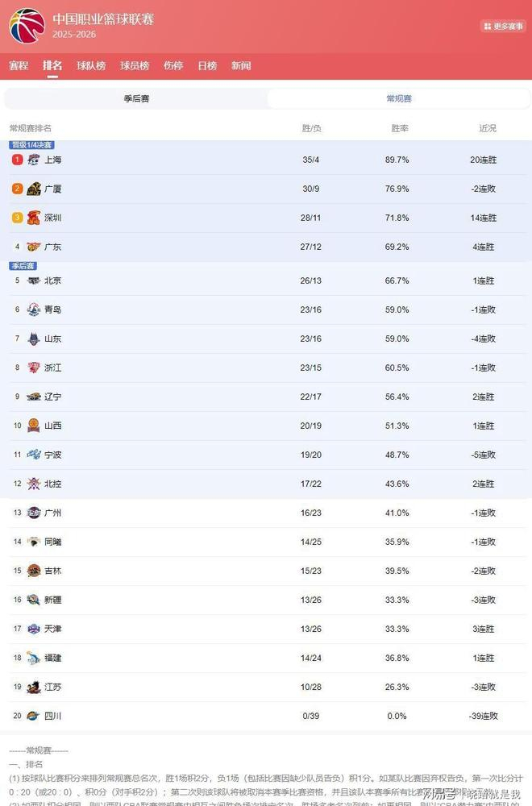The image size is (532, 806).
Task: Click the CBA league basketball logo
Action: click(x=27, y=26)
